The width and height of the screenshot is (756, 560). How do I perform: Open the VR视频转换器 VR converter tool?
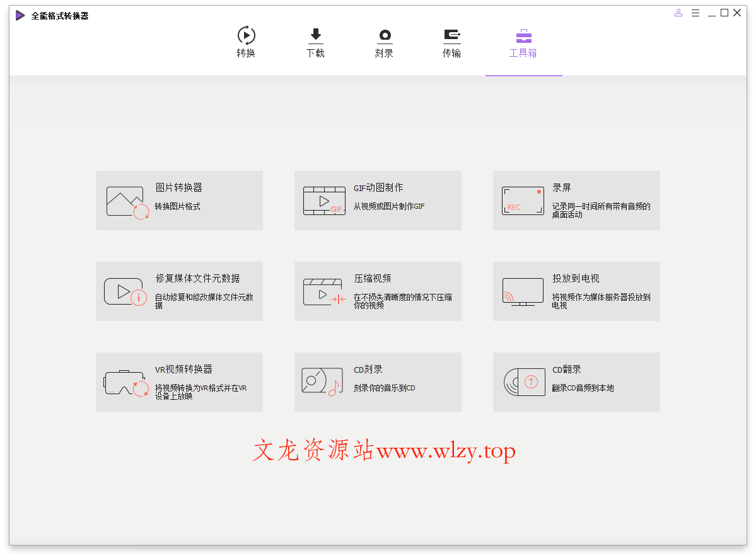pyautogui.click(x=179, y=382)
